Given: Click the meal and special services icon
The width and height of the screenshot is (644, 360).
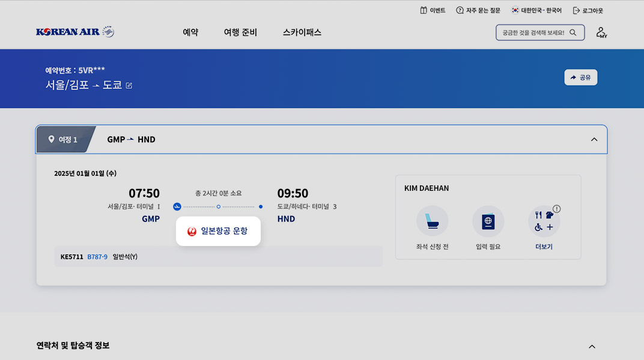Looking at the screenshot, I should (544, 221).
